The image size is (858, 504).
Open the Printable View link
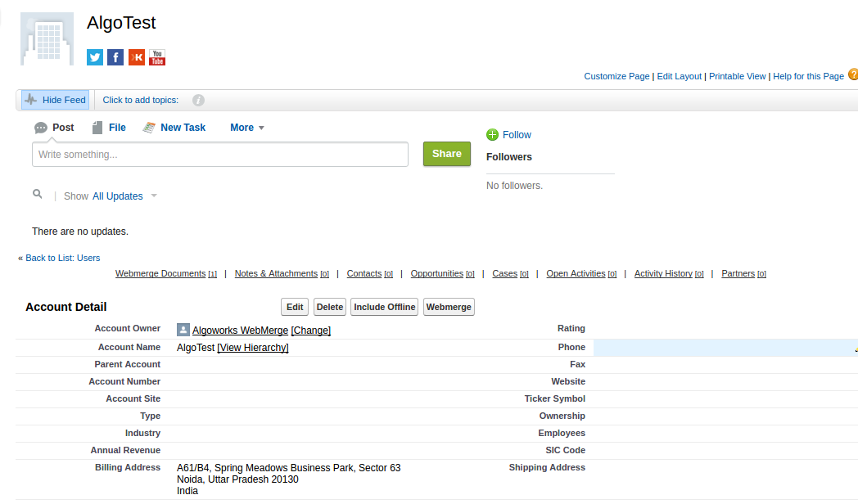point(737,76)
